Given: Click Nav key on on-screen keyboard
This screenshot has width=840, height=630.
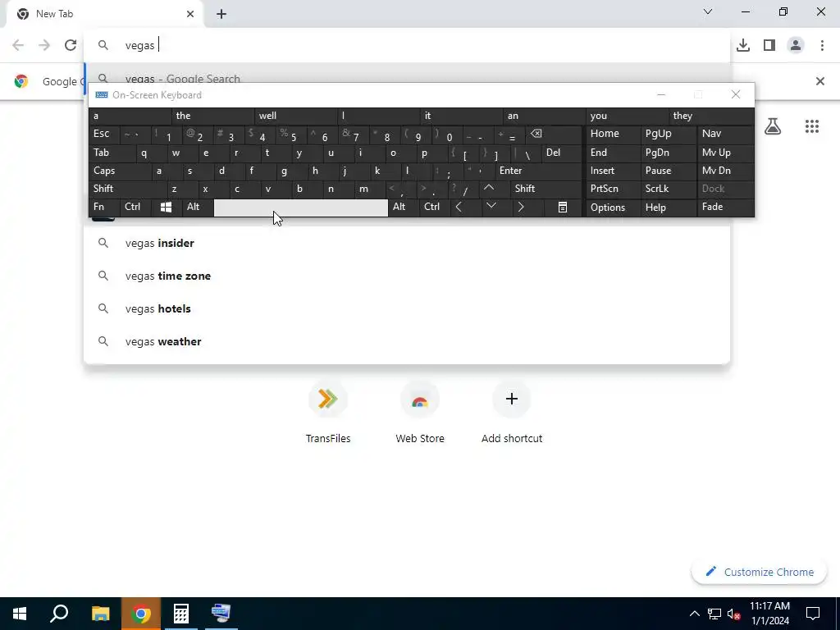Looking at the screenshot, I should [x=725, y=134].
